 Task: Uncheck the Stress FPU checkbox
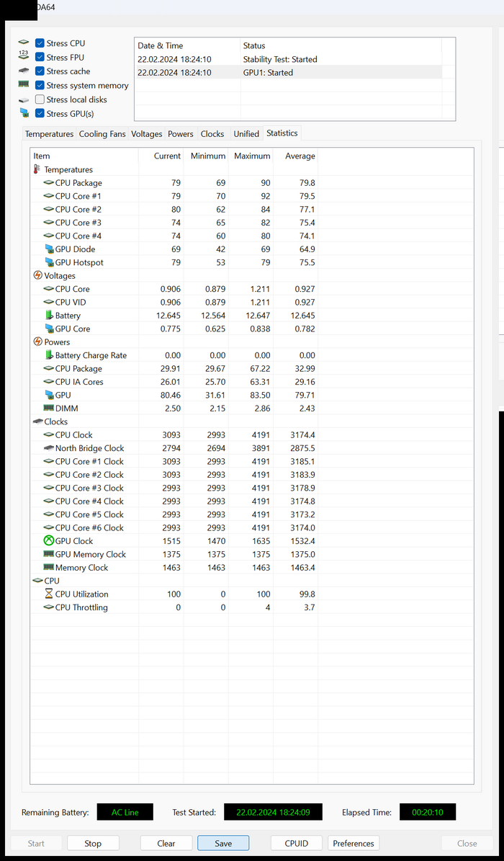[40, 57]
